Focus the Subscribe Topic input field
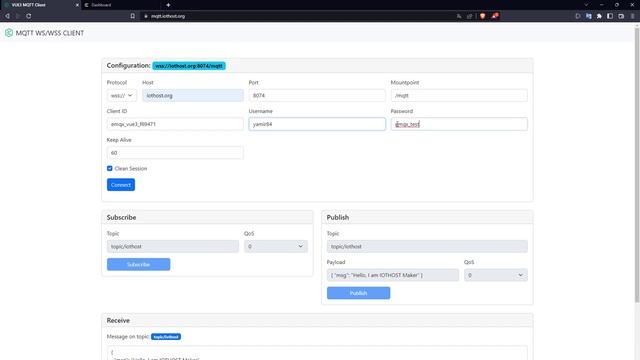 [173, 246]
